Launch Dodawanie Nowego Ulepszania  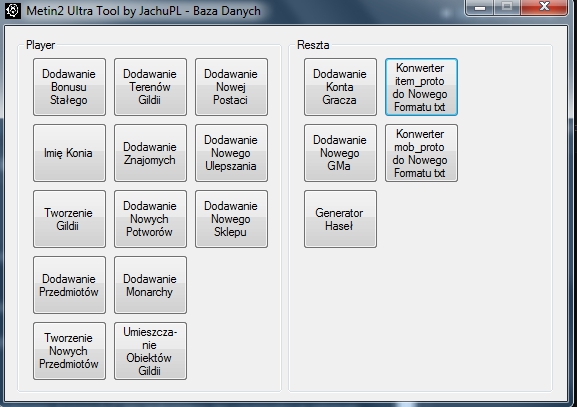tap(231, 153)
